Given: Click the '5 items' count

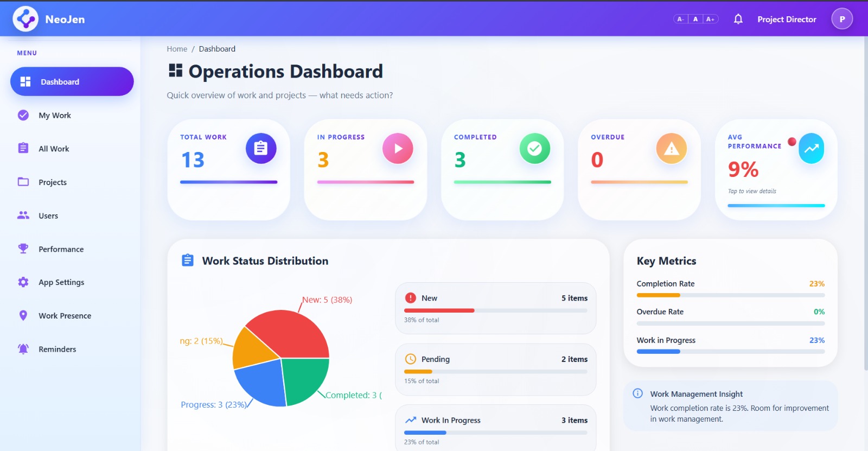Looking at the screenshot, I should pyautogui.click(x=575, y=298).
